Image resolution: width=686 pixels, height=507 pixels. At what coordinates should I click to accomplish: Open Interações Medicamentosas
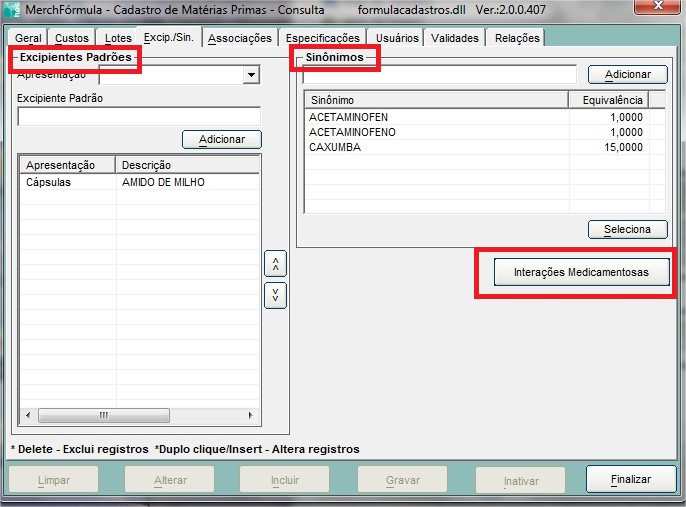[x=581, y=272]
